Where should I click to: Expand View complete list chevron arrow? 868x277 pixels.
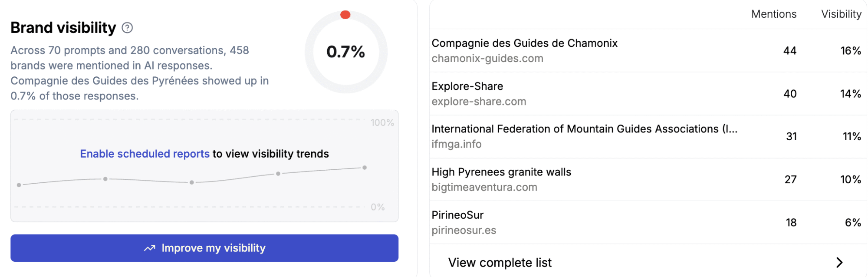click(x=839, y=262)
